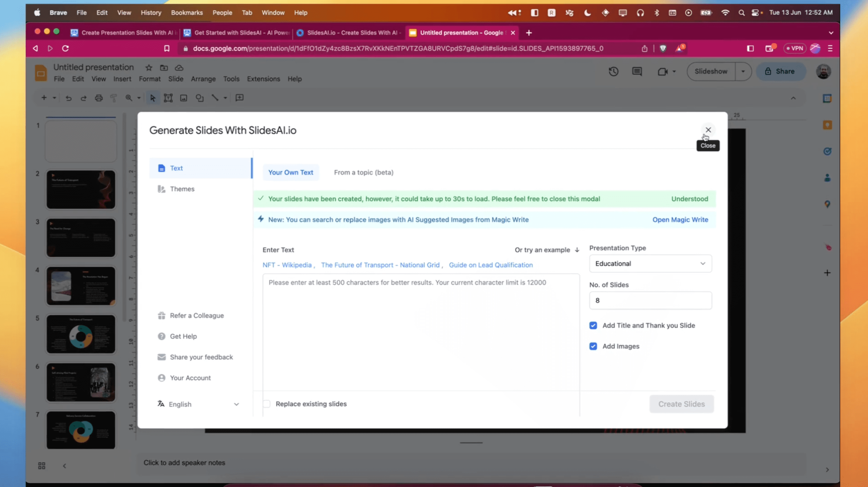Click slide 4 thumbnail in panel

[80, 286]
